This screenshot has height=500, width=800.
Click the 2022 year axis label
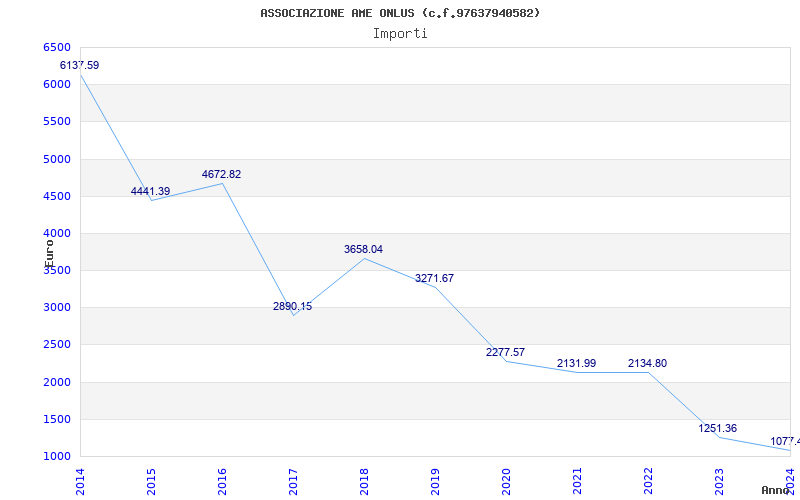coord(648,482)
